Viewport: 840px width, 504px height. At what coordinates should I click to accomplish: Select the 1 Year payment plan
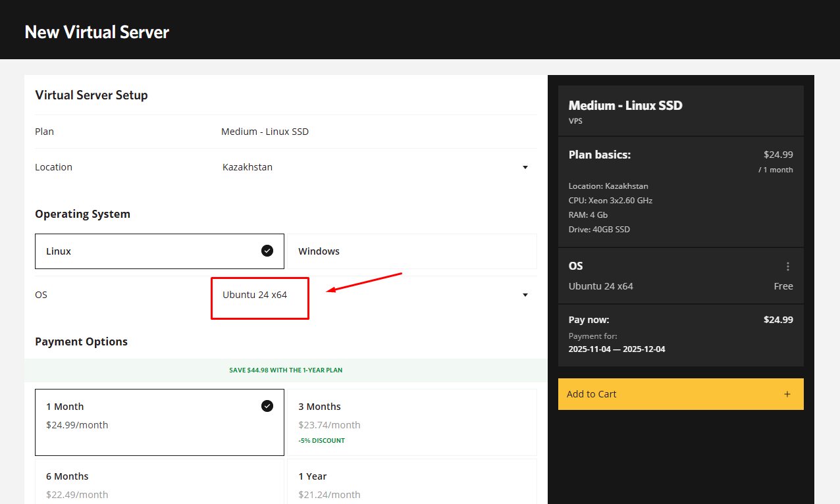(x=411, y=484)
